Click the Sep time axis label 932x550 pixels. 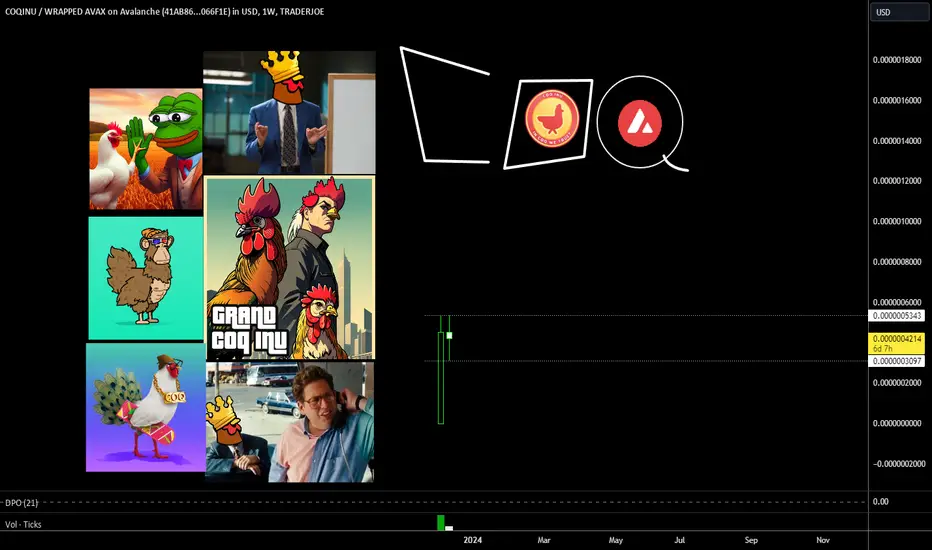(x=751, y=540)
